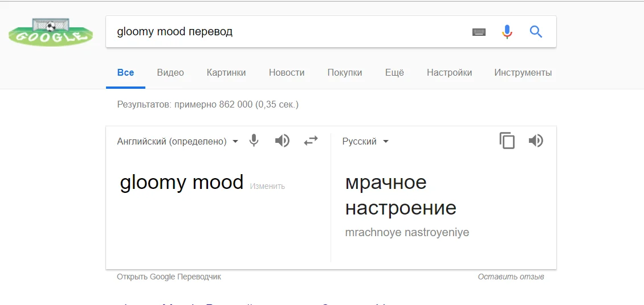Click the search box with gloomy mood

coord(285,32)
